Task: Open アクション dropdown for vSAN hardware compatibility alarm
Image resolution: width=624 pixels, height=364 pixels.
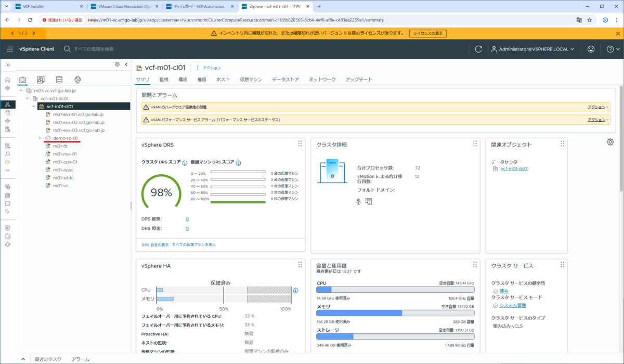Action: pos(598,107)
